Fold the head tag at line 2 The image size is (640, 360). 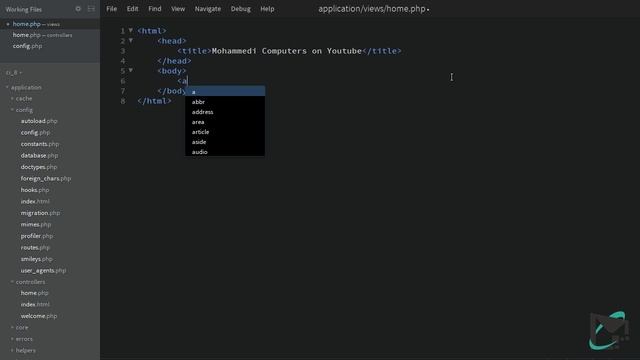[x=131, y=40]
